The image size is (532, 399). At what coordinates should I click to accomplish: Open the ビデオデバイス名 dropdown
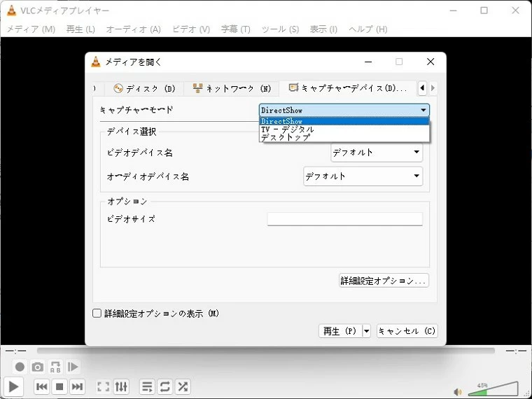pos(377,153)
